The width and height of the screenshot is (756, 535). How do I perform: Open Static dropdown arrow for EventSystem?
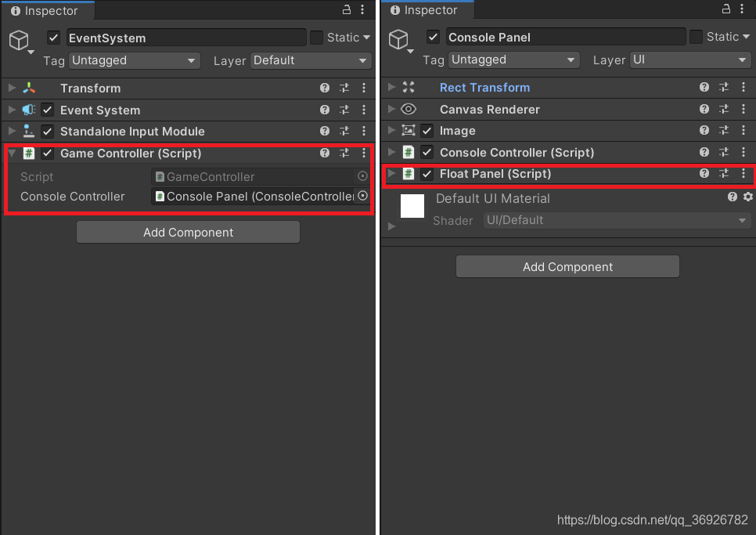pyautogui.click(x=366, y=37)
